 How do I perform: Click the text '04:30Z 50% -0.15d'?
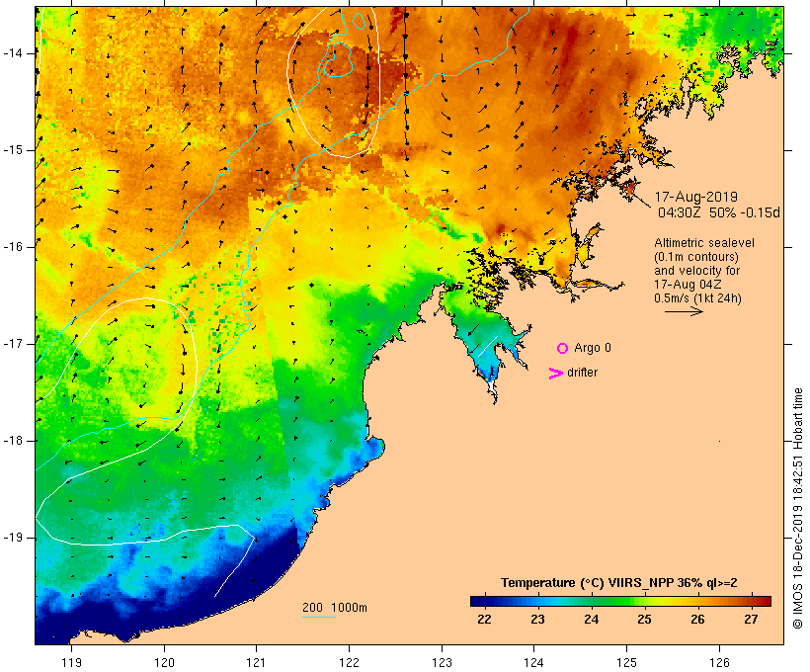click(718, 212)
